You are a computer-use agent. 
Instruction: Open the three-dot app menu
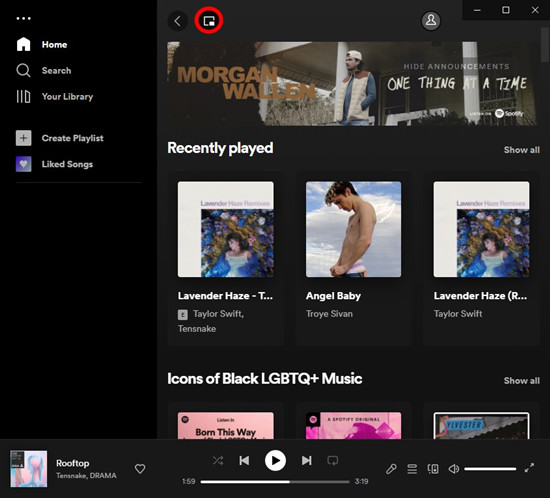24,18
